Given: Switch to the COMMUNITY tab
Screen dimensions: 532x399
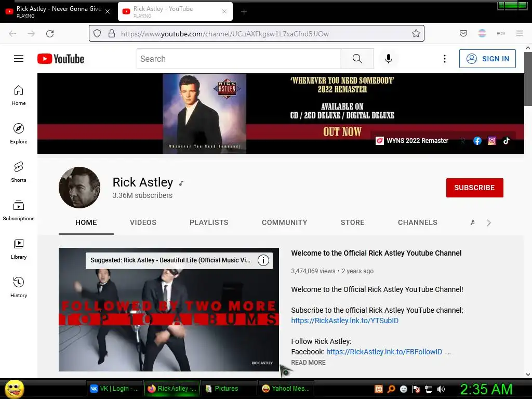Looking at the screenshot, I should tap(284, 222).
